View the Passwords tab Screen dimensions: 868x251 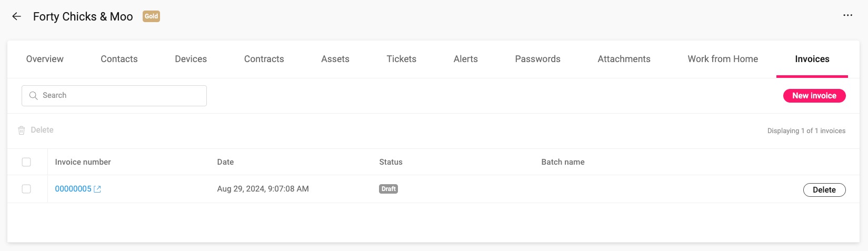(537, 59)
